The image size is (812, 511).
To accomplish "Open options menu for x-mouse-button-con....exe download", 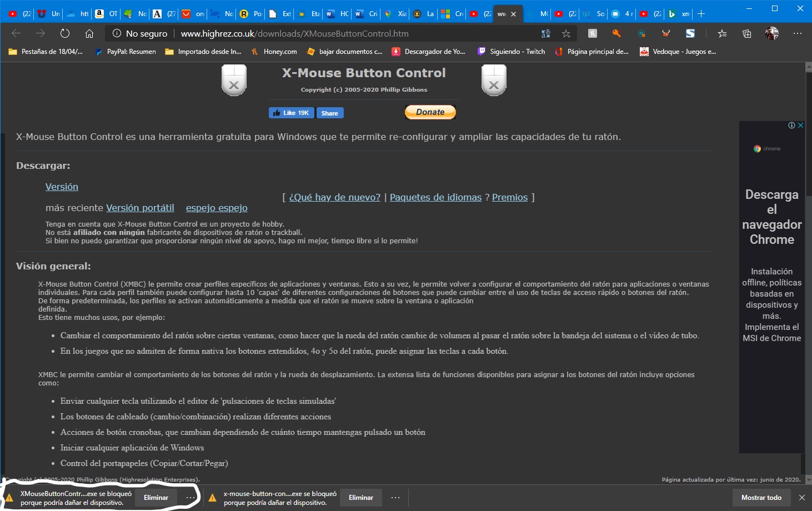I will click(395, 498).
